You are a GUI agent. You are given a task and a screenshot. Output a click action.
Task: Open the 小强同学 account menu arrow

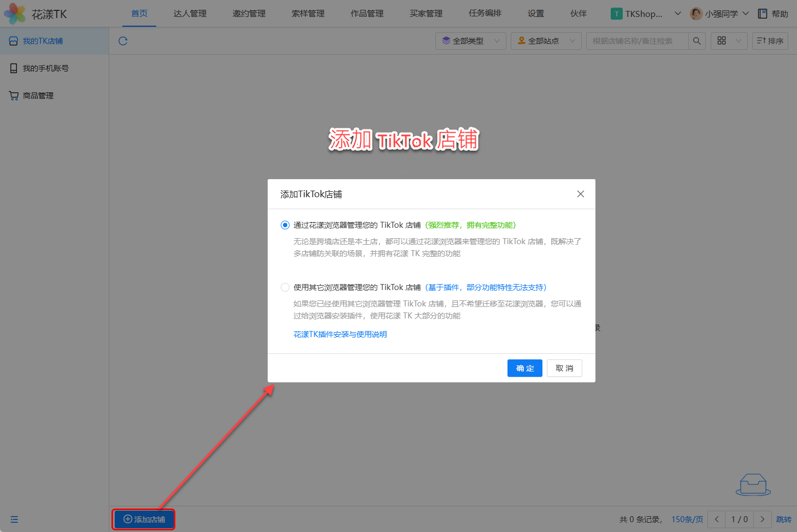coord(746,14)
